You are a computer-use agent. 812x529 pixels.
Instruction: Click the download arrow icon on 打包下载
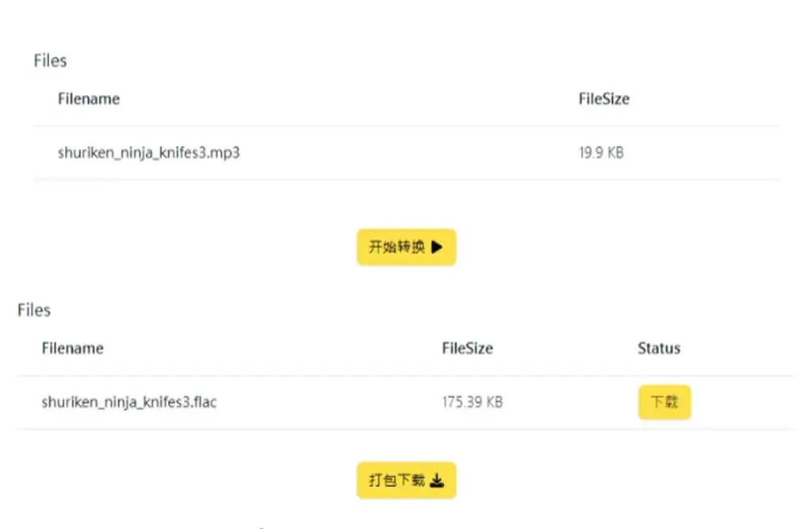click(437, 481)
